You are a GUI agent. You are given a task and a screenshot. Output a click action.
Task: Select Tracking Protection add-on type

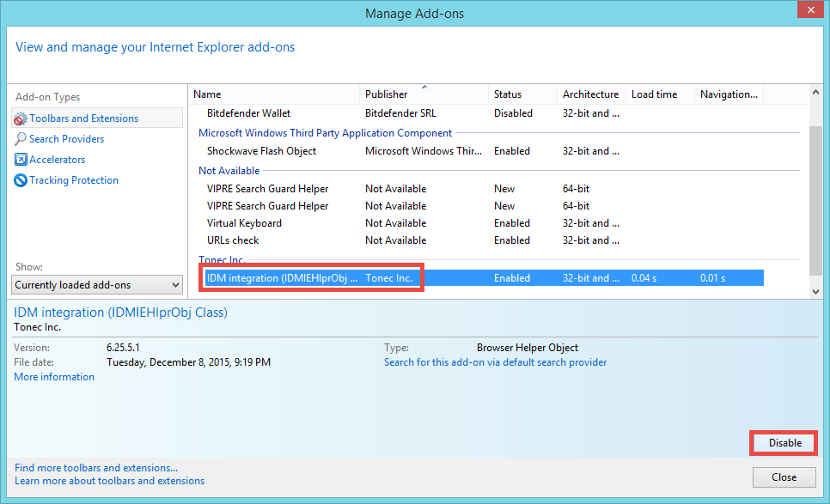tap(74, 179)
